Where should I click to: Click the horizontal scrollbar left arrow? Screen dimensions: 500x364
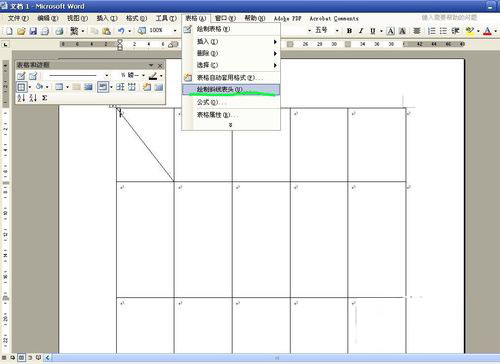[47, 358]
